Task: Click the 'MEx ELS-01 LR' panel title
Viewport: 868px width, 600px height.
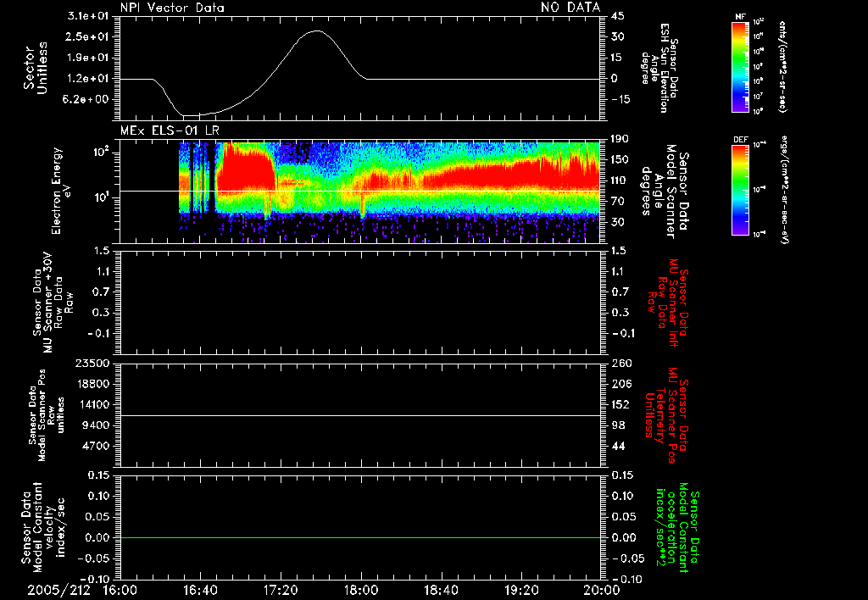Action: click(x=170, y=131)
